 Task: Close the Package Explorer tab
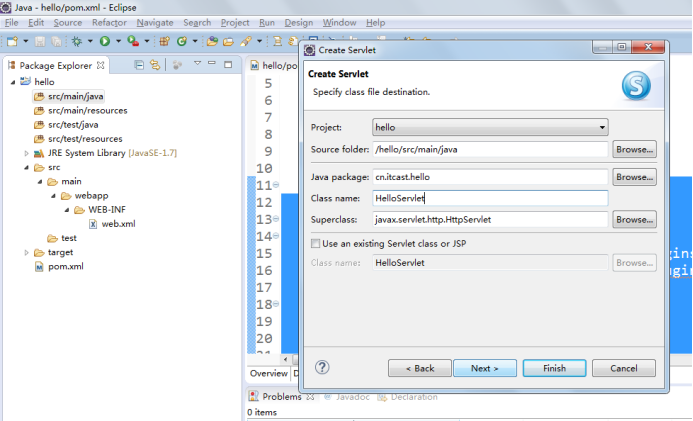coord(101,65)
